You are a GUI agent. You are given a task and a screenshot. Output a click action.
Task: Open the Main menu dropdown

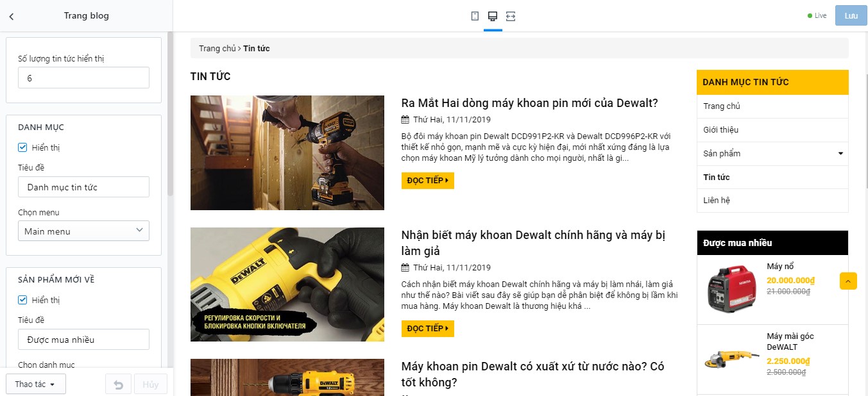(x=83, y=231)
